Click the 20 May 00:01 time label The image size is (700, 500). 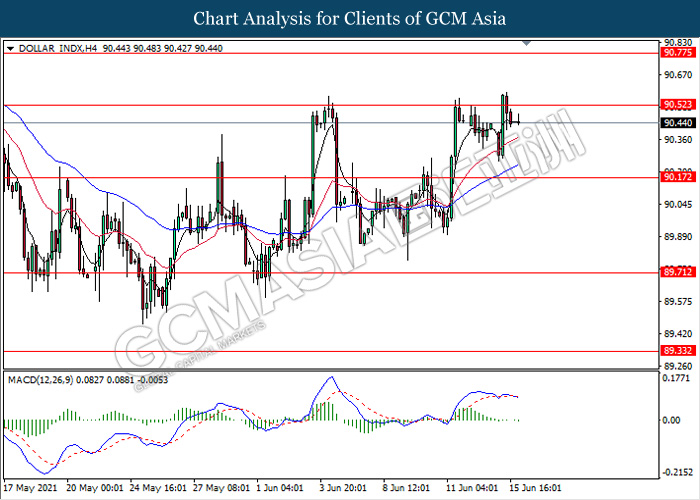(x=95, y=488)
